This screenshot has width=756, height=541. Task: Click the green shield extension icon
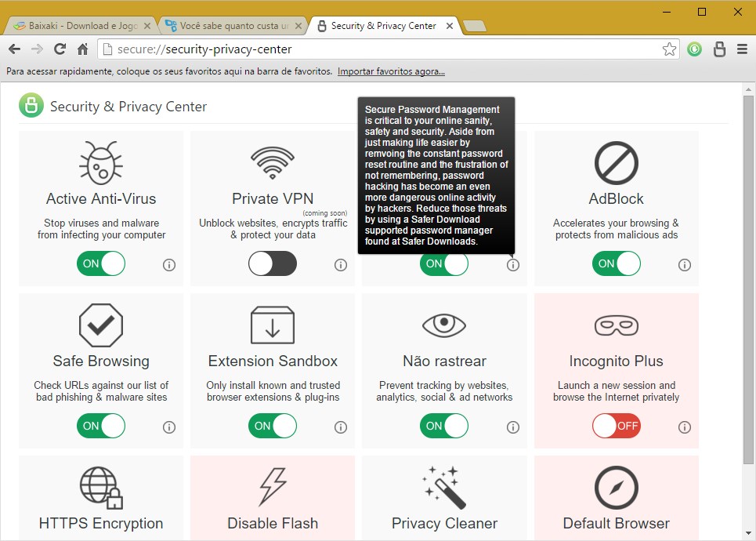694,49
